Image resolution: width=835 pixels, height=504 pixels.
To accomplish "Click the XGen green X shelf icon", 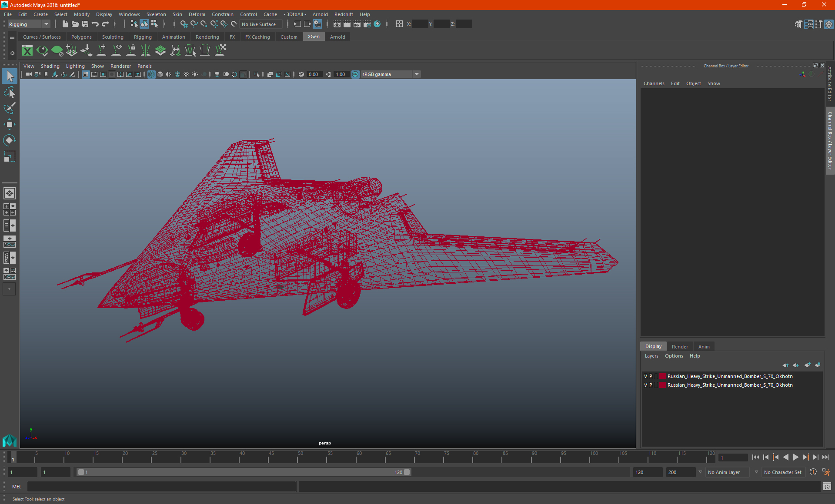I will [27, 51].
